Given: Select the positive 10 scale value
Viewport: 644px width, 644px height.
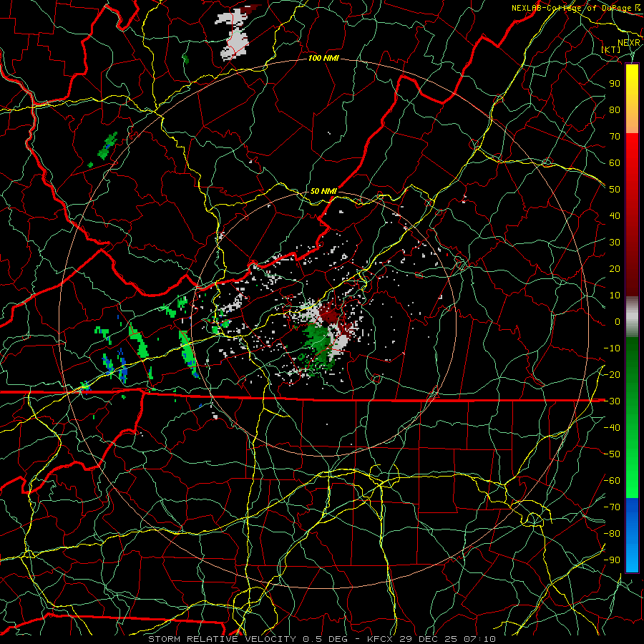Looking at the screenshot, I should coord(615,296).
